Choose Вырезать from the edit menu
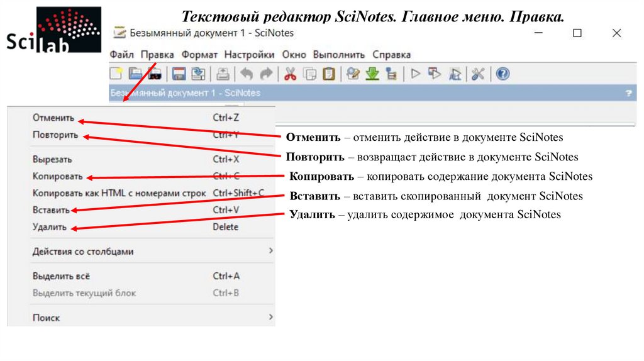The height and width of the screenshot is (361, 644). click(141, 159)
